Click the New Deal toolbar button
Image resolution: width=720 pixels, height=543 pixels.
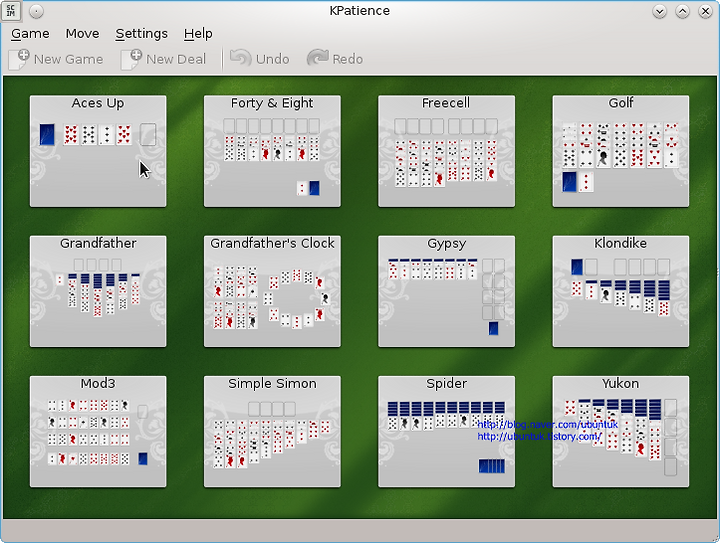tap(163, 59)
